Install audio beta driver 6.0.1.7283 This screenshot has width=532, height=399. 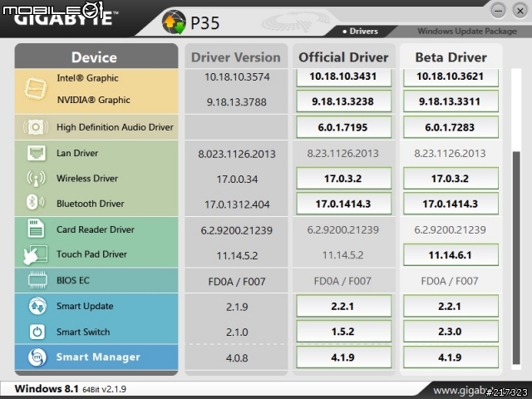tap(451, 127)
